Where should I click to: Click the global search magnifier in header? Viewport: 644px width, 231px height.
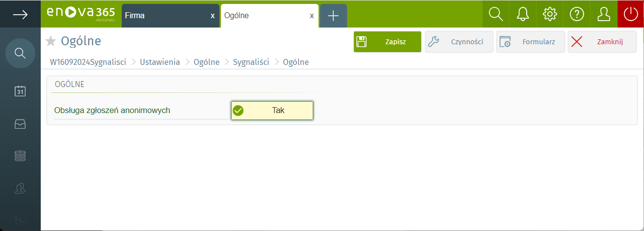496,15
